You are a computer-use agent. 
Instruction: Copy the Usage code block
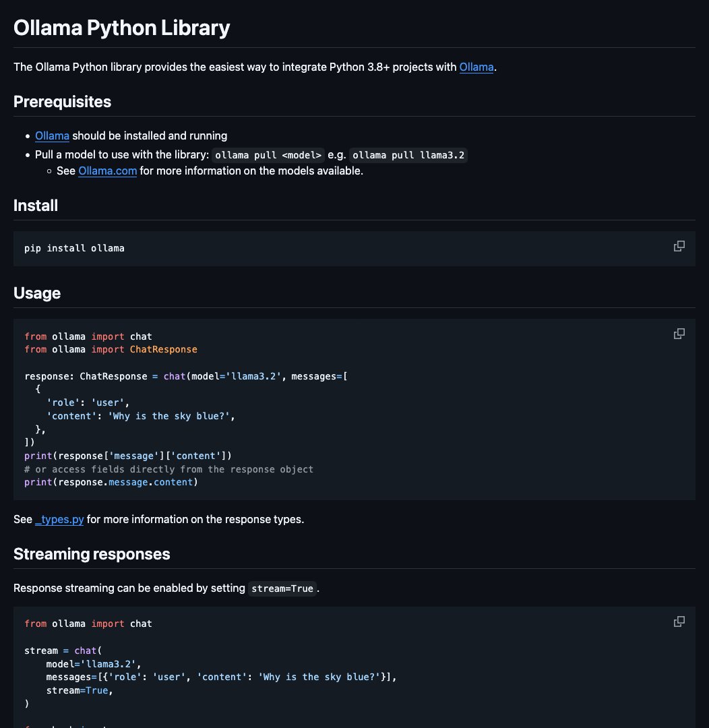[679, 334]
